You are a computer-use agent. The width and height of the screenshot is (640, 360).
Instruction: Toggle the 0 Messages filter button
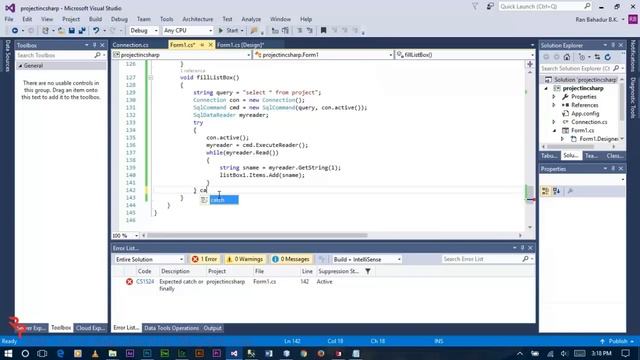point(291,259)
